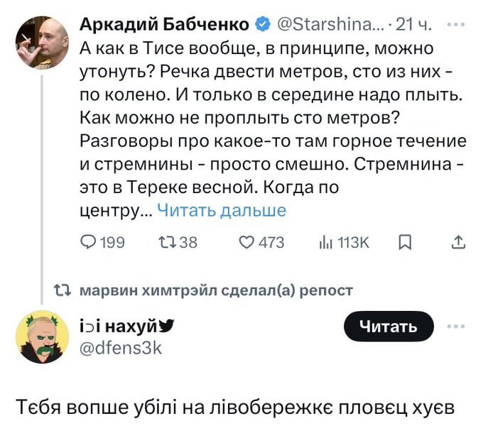Click the @dfens3k username handle
483x448 pixels.
120,347
